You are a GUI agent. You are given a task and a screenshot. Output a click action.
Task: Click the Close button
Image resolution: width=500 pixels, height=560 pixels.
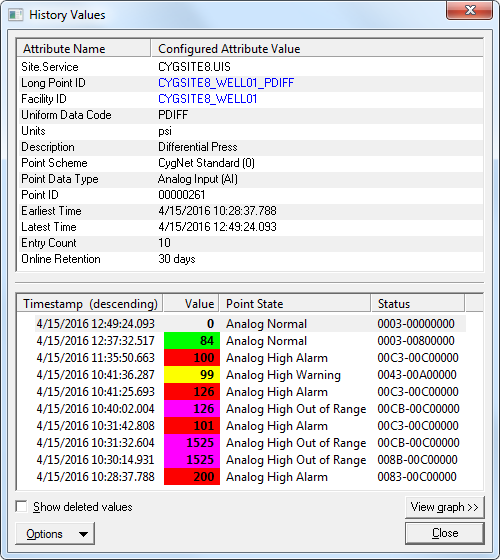445,533
